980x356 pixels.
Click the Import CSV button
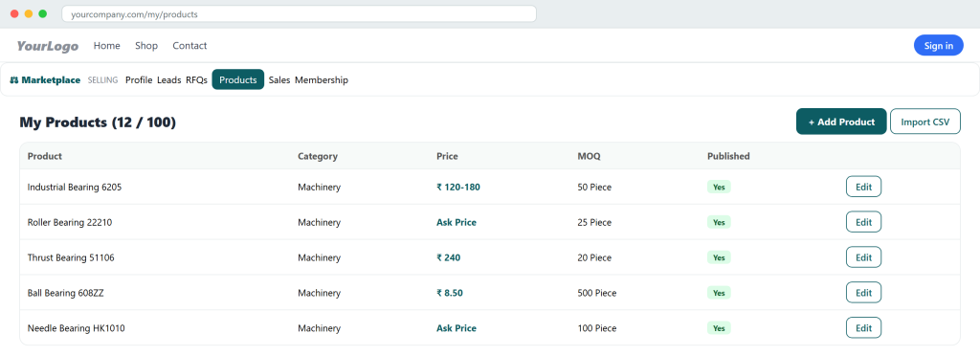tap(925, 122)
